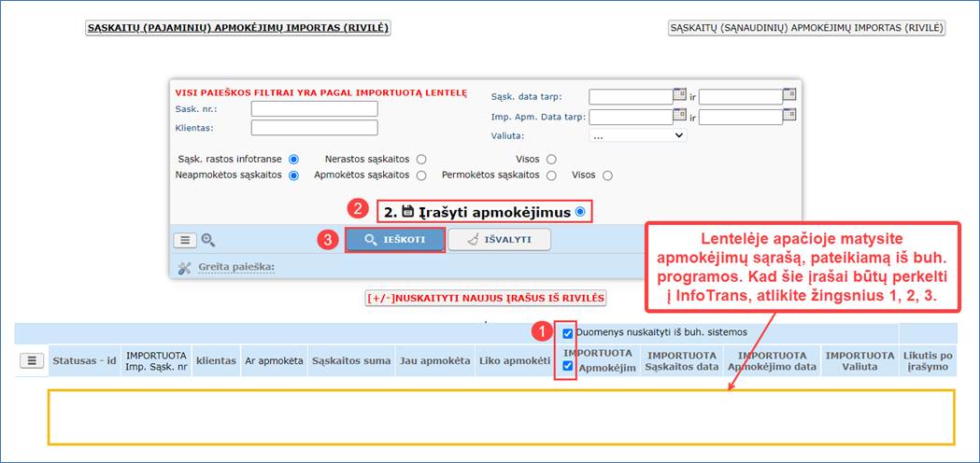Click IMPORTUOTA Apmokėjimo data column header
Image resolution: width=980 pixels, height=463 pixels.
tap(772, 360)
